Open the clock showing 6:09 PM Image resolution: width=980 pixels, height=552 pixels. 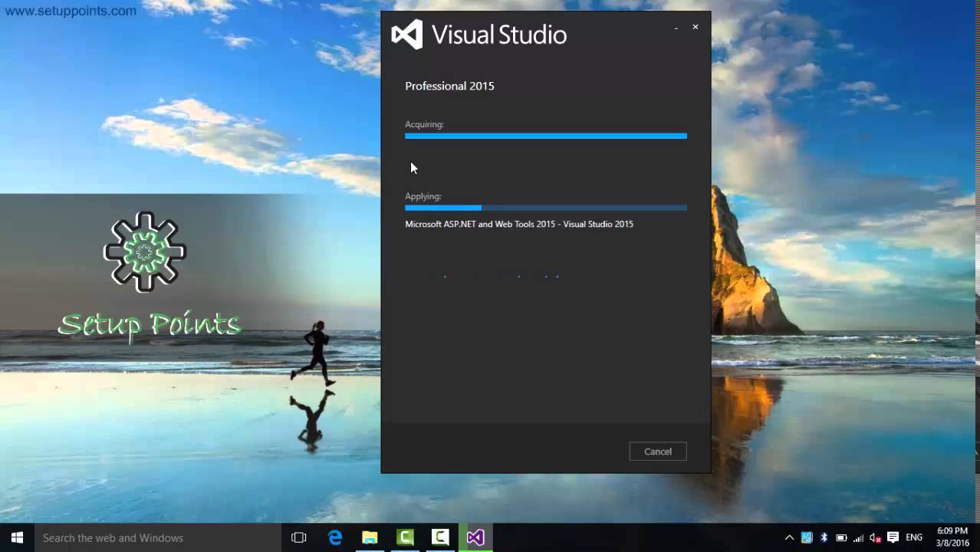pyautogui.click(x=952, y=537)
